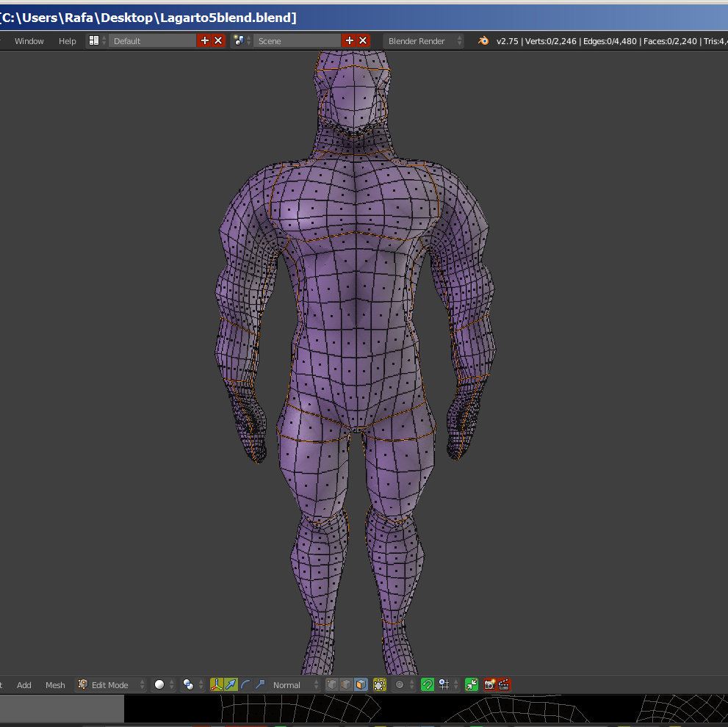Select the scale manipulator icon
This screenshot has height=727, width=728.
[259, 684]
